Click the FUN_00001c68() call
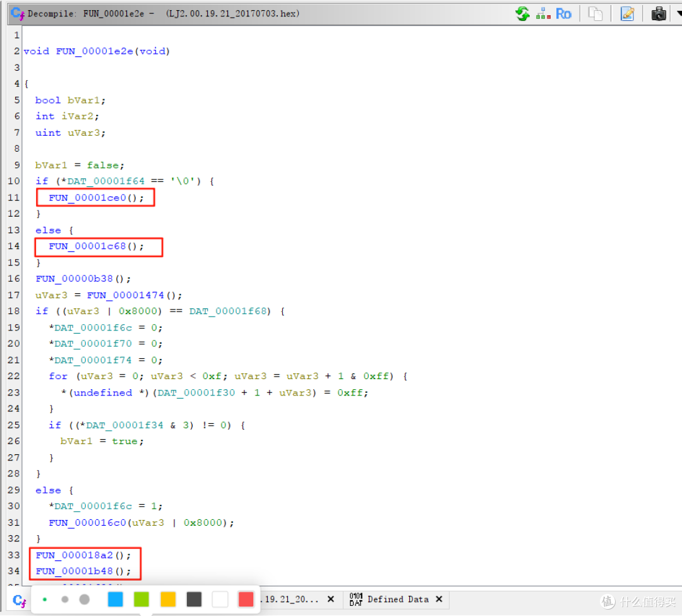This screenshot has height=616, width=682. [96, 246]
